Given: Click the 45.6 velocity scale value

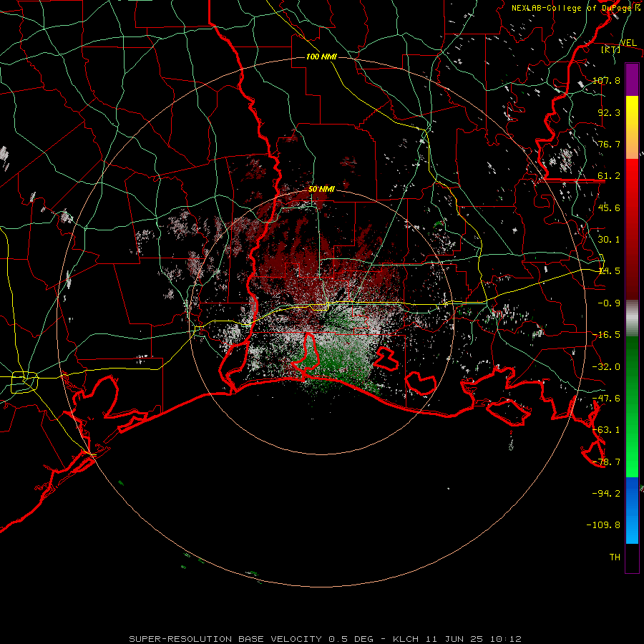Looking at the screenshot, I should click(x=609, y=208).
